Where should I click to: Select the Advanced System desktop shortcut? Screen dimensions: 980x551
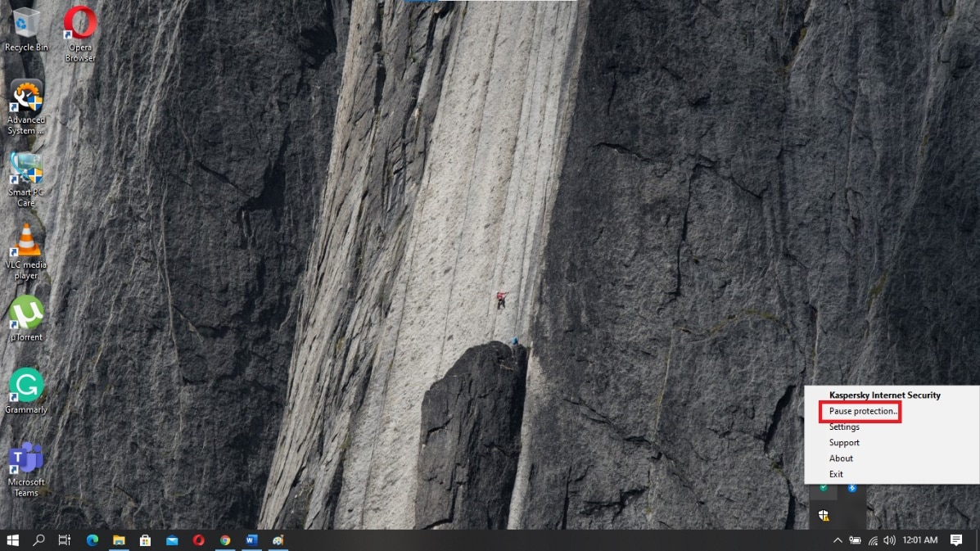[x=25, y=107]
